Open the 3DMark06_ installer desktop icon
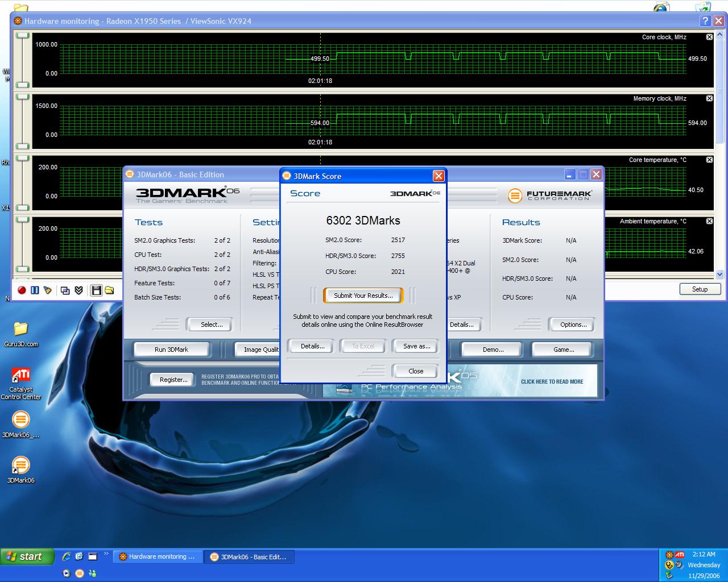The height and width of the screenshot is (582, 728). click(21, 425)
